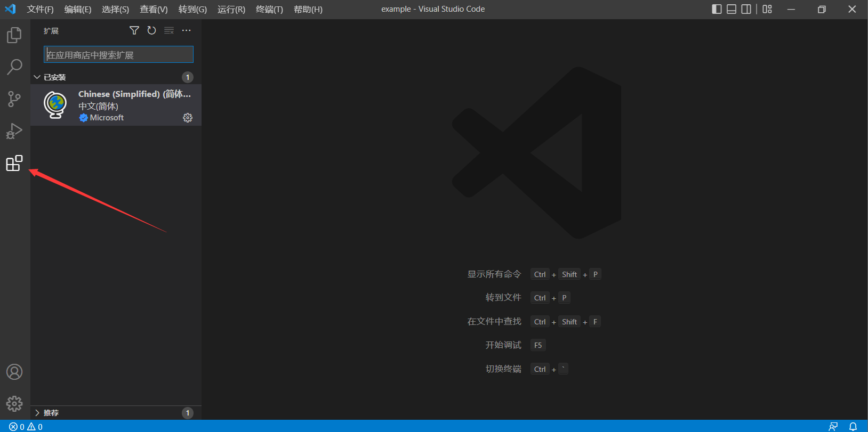Toggle the primary side bar layout

717,9
